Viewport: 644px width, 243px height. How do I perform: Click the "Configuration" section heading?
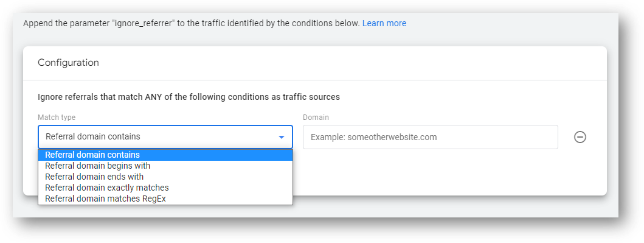coord(68,63)
